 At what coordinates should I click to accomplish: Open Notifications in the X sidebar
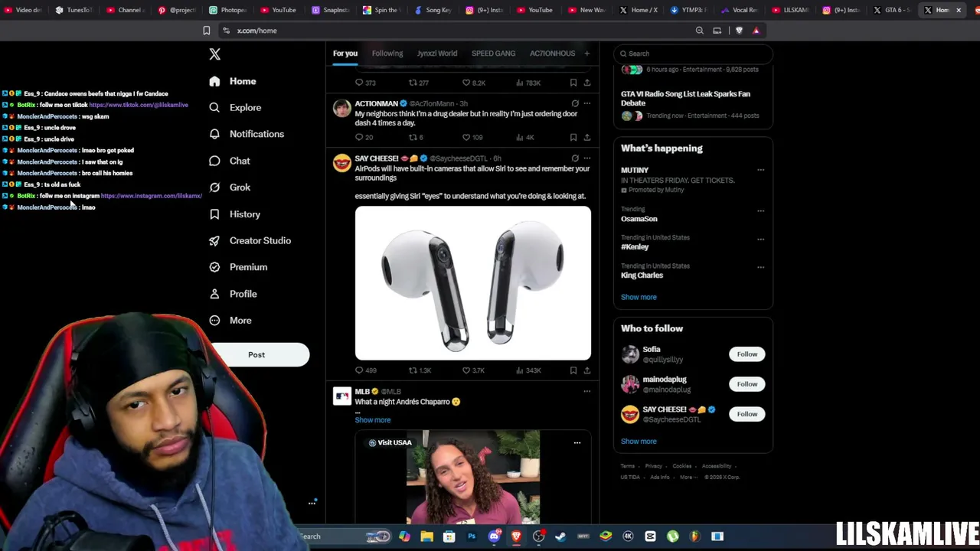coord(247,134)
